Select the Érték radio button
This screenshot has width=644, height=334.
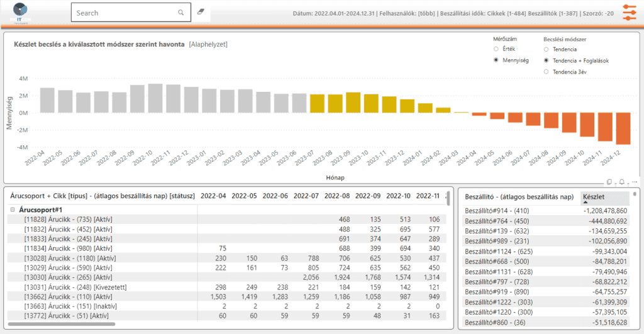tap(496, 49)
